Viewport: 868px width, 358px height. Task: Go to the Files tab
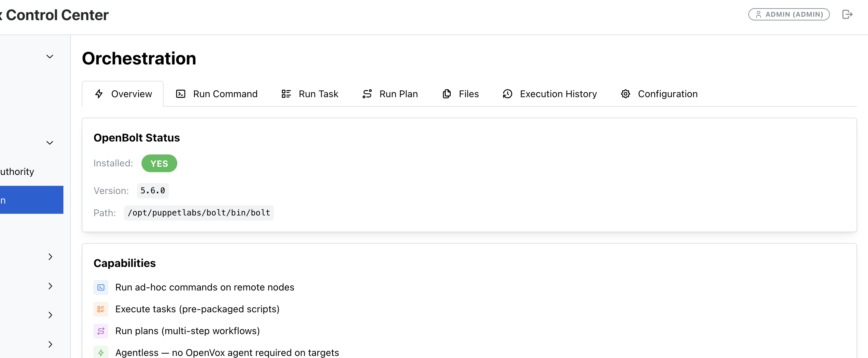461,94
